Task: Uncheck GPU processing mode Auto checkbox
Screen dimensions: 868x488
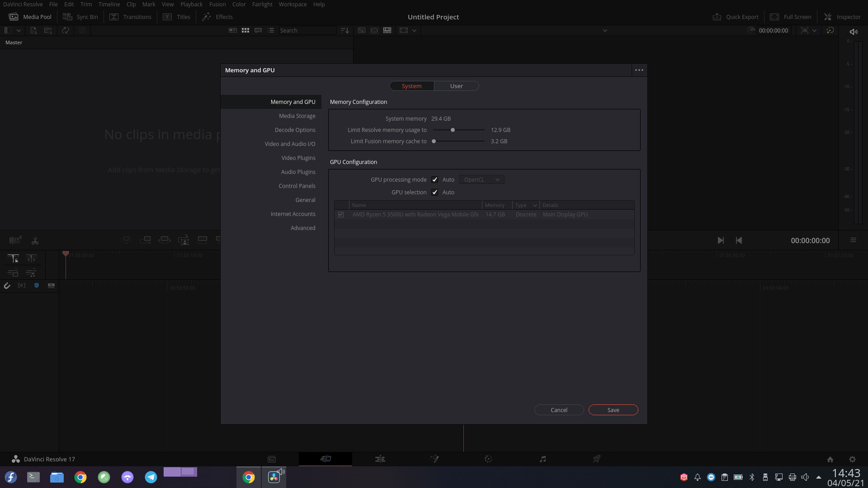Action: click(435, 180)
